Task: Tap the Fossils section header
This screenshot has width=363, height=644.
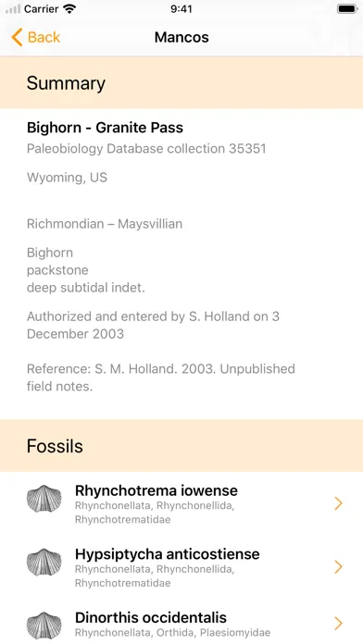Action: pyautogui.click(x=181, y=446)
